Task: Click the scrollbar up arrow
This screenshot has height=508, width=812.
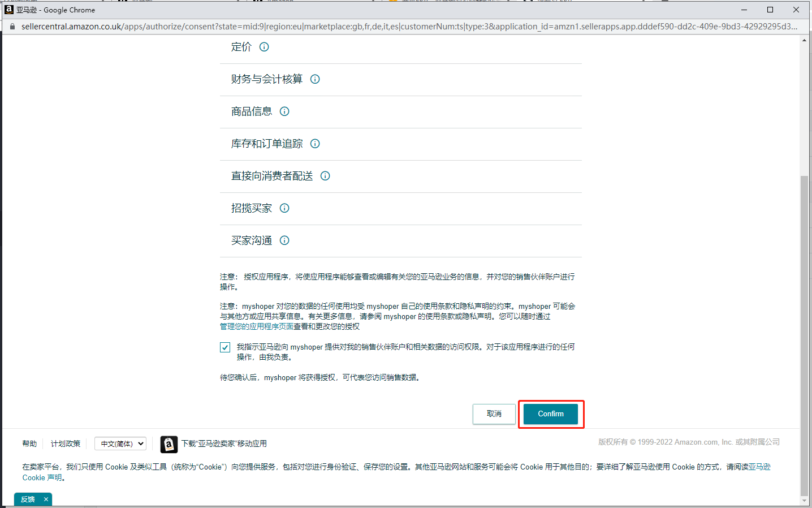Action: [804, 41]
